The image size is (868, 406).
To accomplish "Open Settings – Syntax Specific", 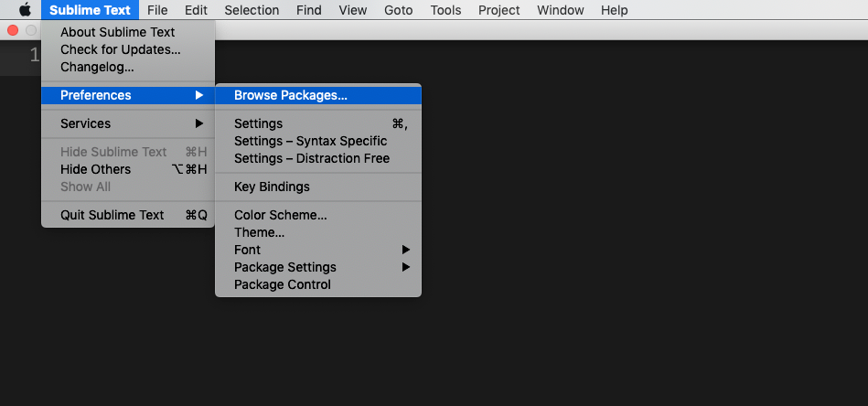I will pos(318,141).
